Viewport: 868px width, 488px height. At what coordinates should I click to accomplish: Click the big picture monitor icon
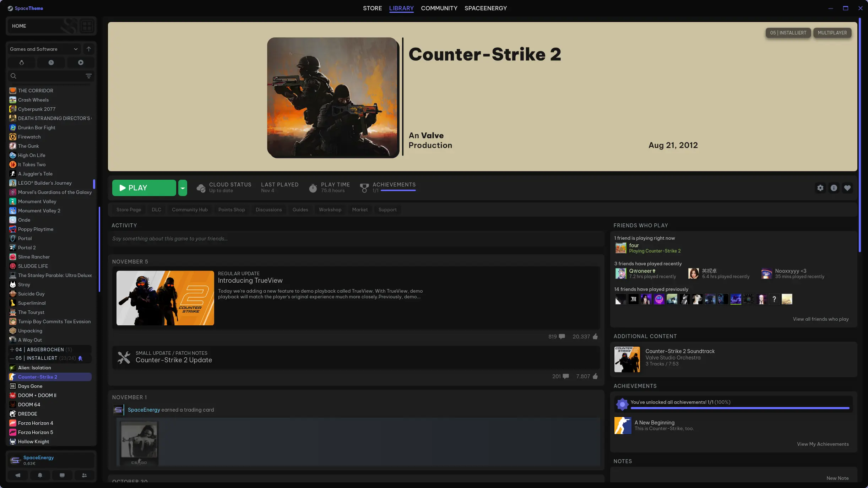[62, 475]
